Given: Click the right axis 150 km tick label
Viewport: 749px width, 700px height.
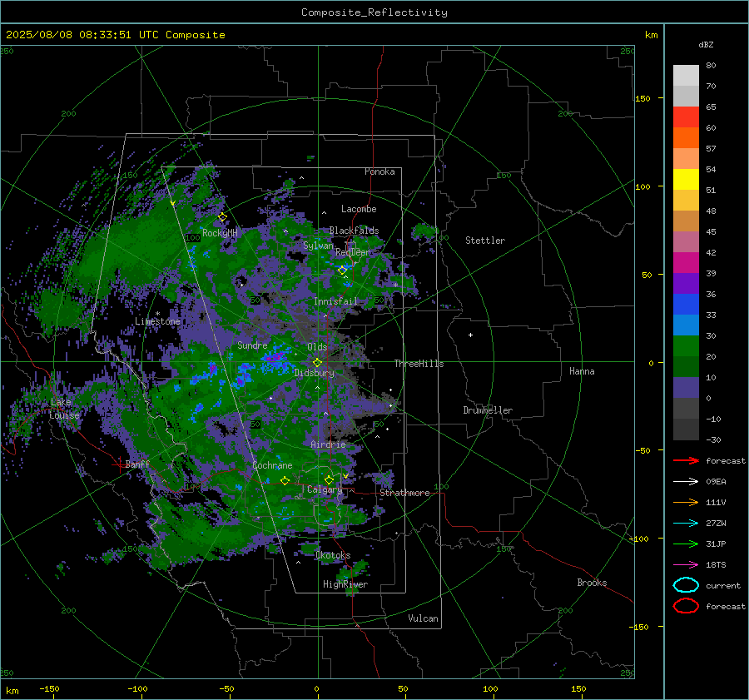Looking at the screenshot, I should [x=642, y=98].
